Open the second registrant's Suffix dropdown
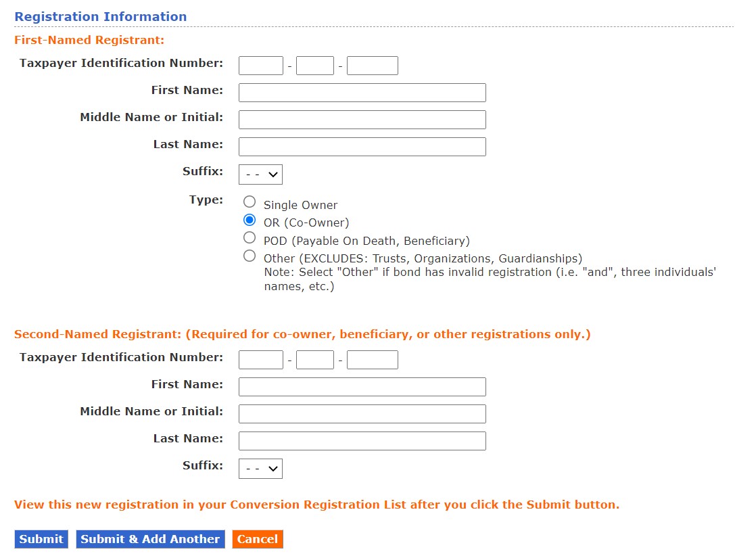This screenshot has height=560, width=735. (260, 468)
